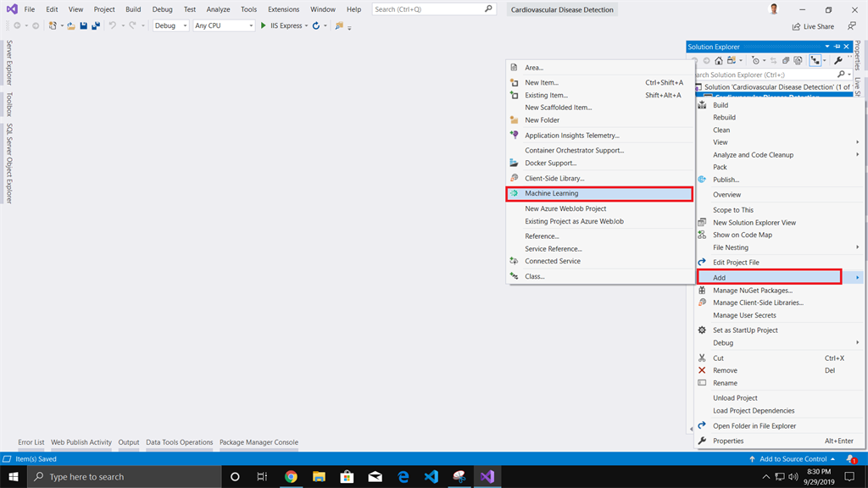Expand the Add submenu arrow

tap(858, 278)
